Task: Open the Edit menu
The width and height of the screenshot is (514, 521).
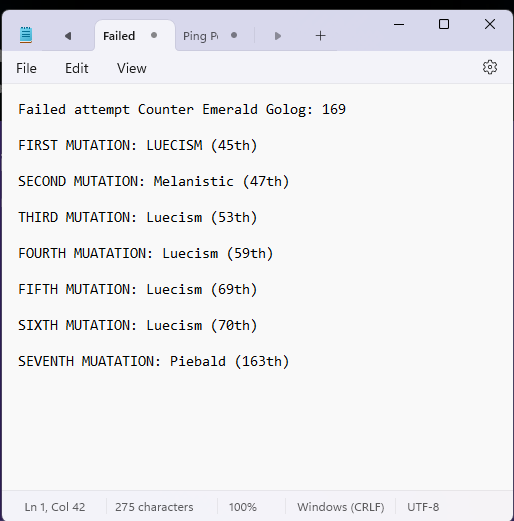Action: (x=77, y=68)
